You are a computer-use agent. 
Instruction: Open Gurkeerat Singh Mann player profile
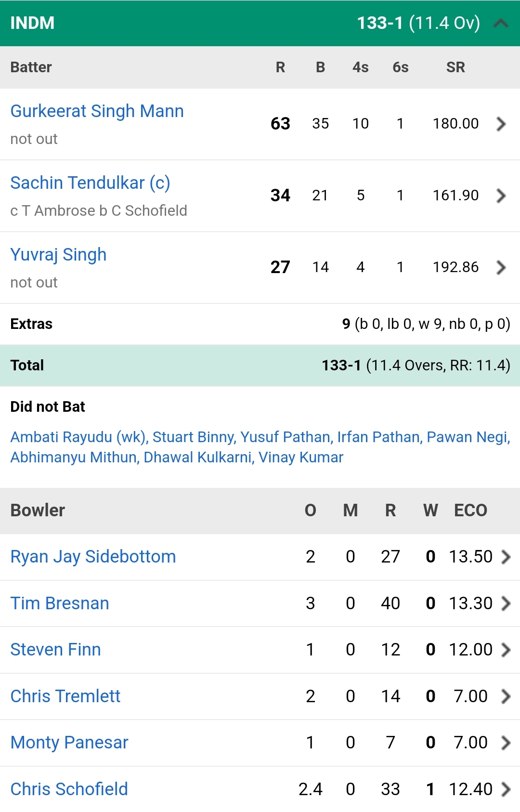97,111
